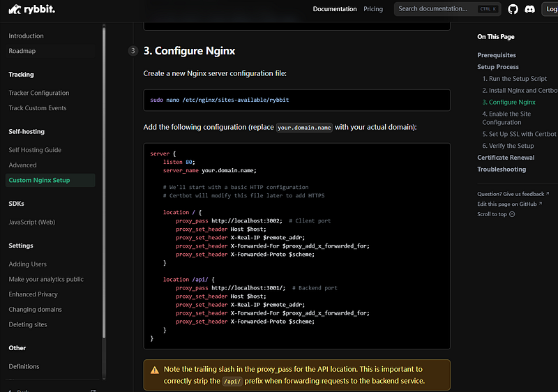Click the Log in button
The image size is (558, 392).
[551, 9]
